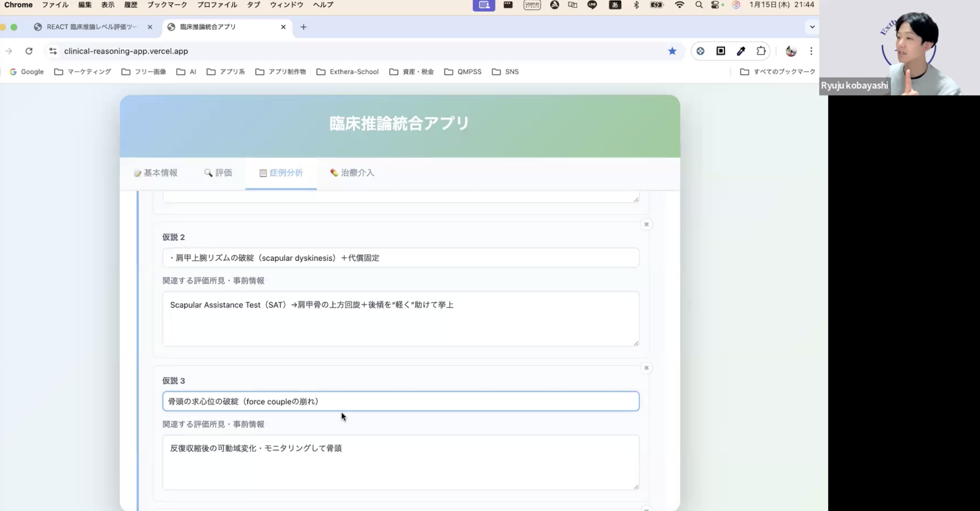Open the マーケティング bookmark folder

[83, 72]
